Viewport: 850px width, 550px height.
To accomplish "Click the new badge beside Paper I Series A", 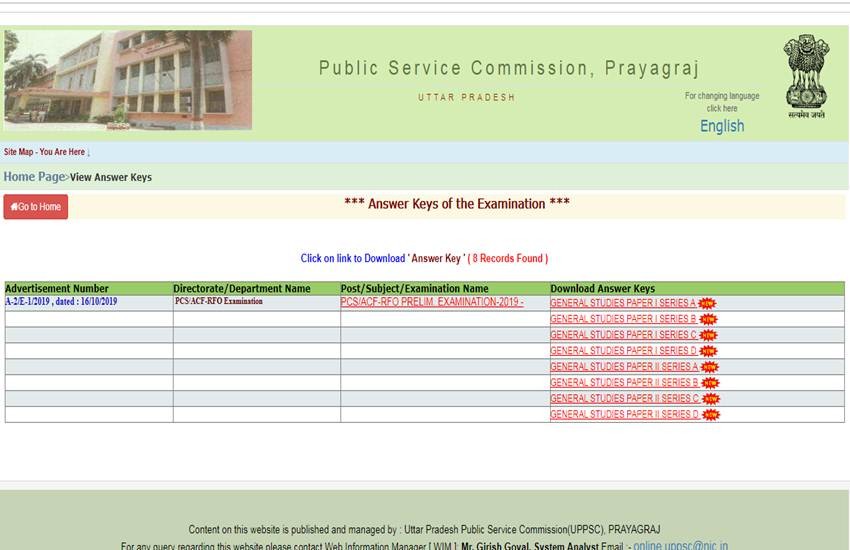I will click(708, 303).
